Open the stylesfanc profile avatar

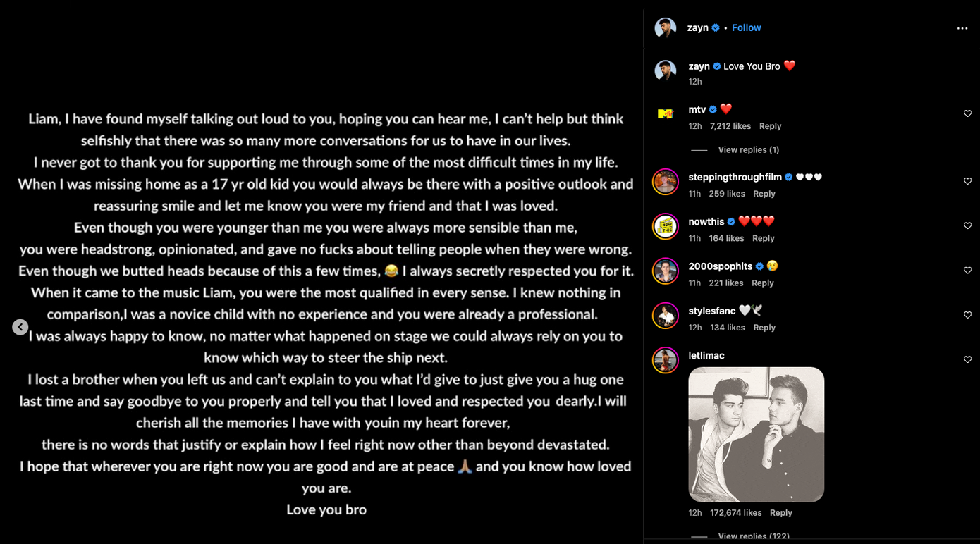click(666, 316)
